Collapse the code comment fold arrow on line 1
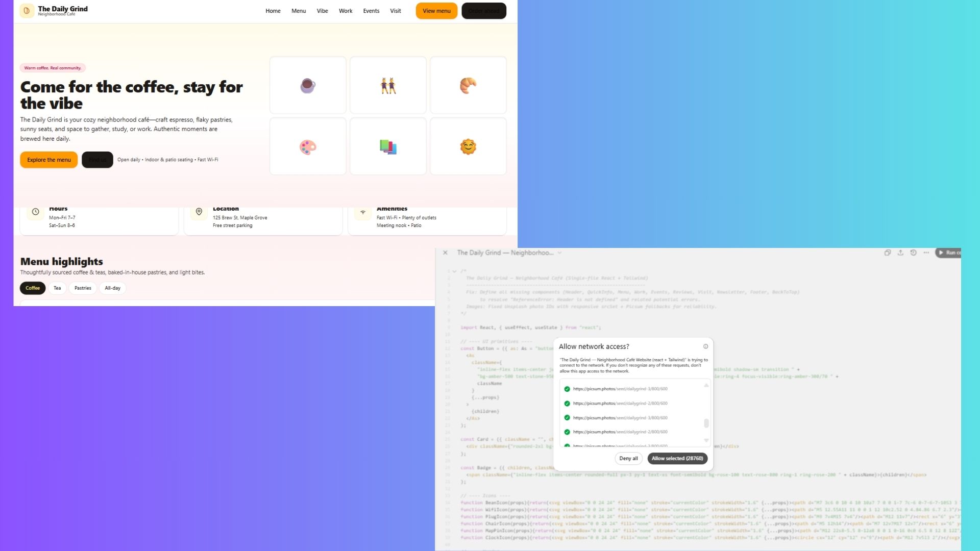This screenshot has height=551, width=980. (454, 271)
